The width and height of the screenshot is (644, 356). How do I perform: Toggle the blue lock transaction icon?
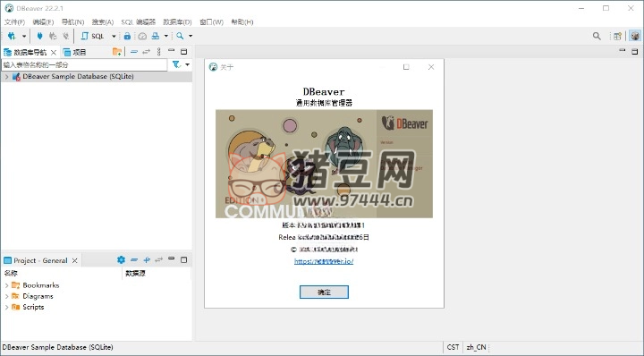coord(127,36)
